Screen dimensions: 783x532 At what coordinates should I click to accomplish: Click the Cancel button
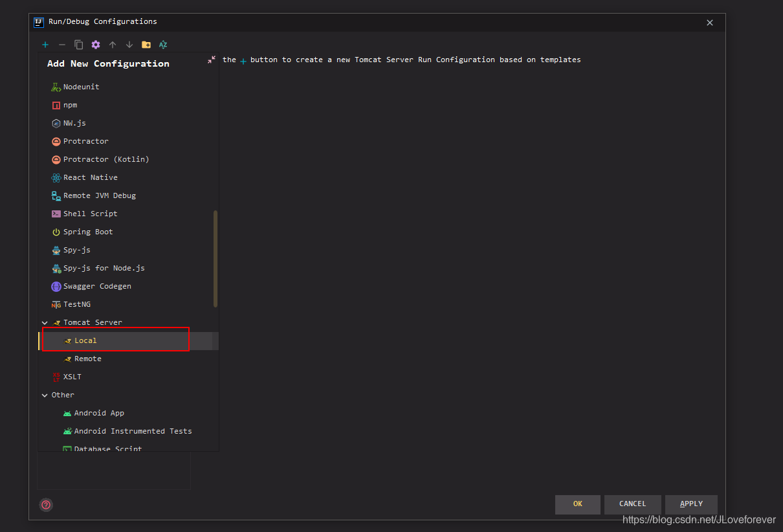pos(632,504)
